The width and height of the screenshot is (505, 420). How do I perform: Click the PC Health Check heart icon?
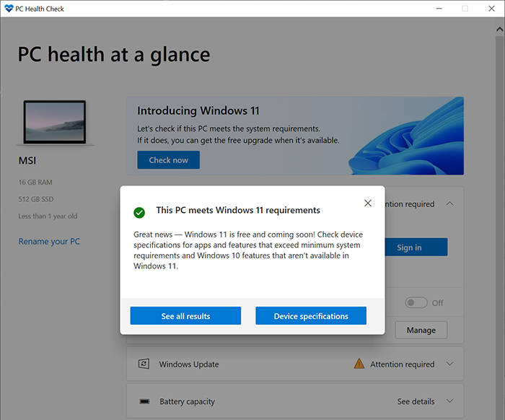tap(9, 9)
